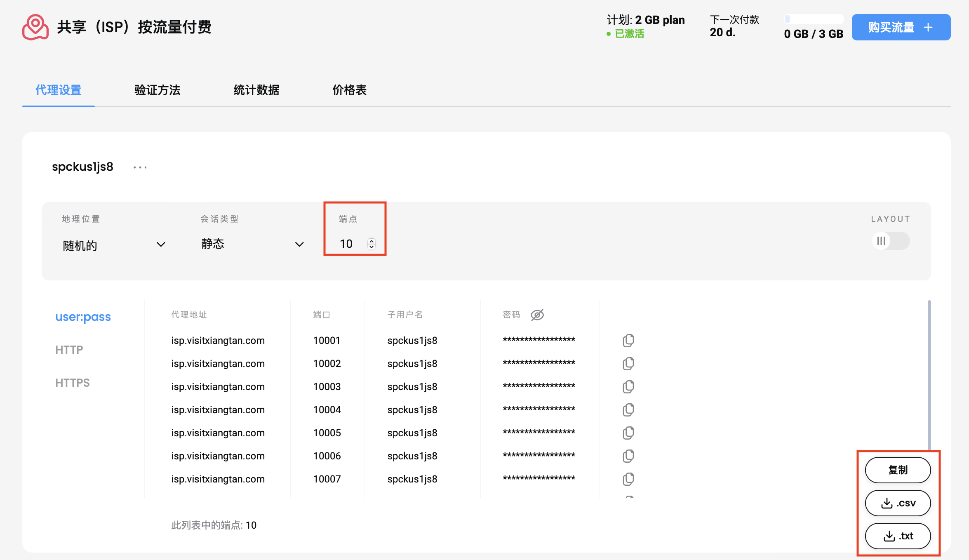Click the 购买流量 button
Screen dimensions: 969x560
[x=901, y=27]
